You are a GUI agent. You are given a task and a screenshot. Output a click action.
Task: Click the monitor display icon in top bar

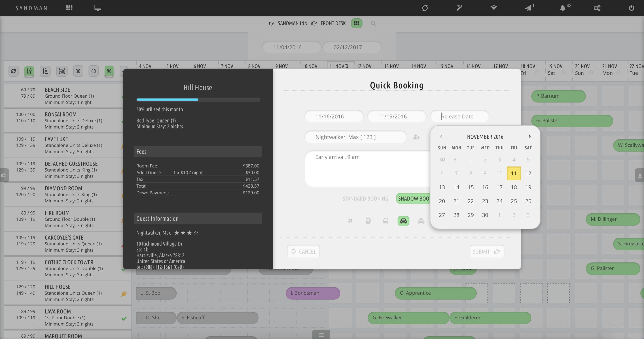(x=98, y=8)
